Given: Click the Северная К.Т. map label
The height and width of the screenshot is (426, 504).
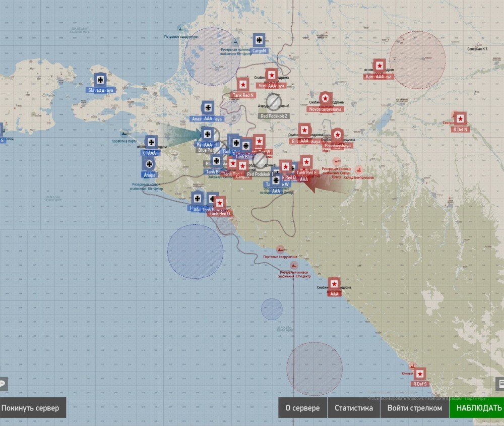Looking at the screenshot, I should pos(477,49).
